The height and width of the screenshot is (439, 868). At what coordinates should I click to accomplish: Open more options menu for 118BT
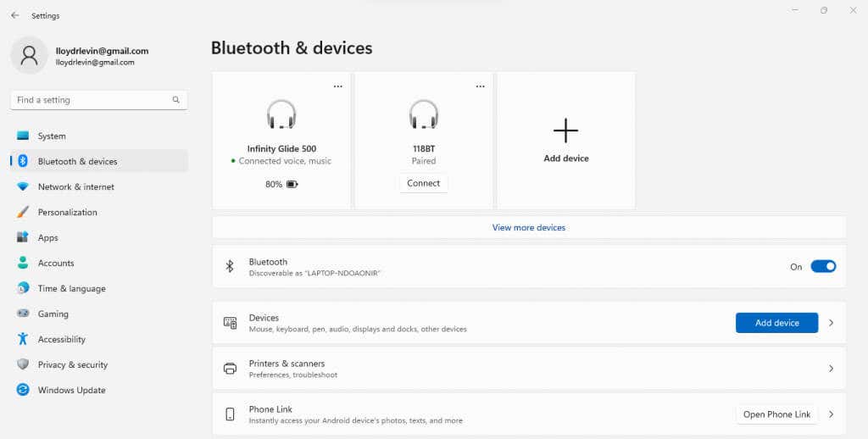click(480, 86)
